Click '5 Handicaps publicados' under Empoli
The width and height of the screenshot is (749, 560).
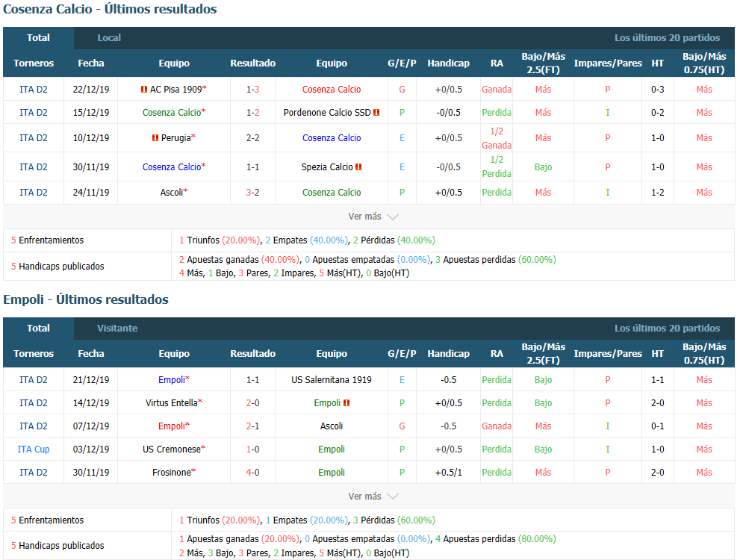(58, 546)
